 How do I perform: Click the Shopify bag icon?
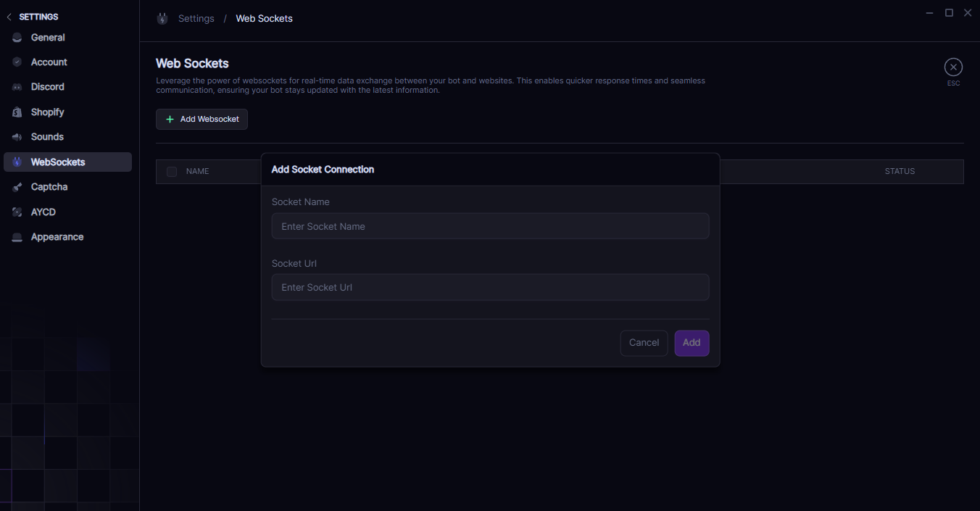[17, 112]
